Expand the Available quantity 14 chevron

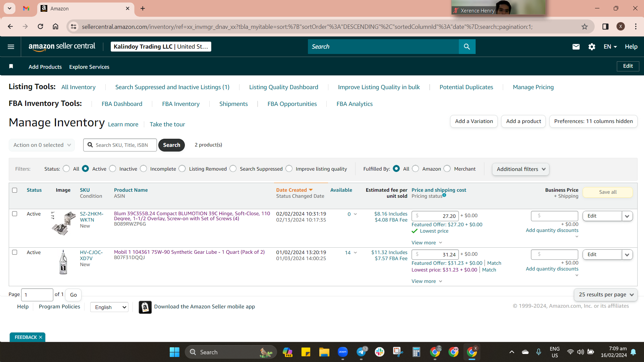355,253
